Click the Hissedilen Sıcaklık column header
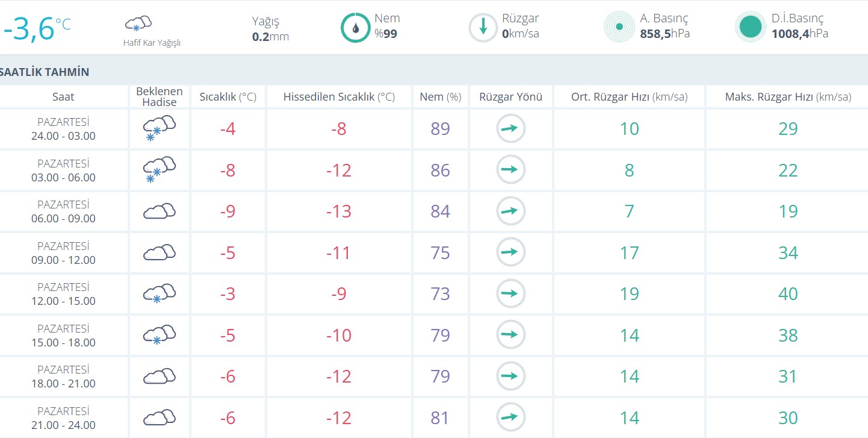This screenshot has height=438, width=868. tap(339, 97)
